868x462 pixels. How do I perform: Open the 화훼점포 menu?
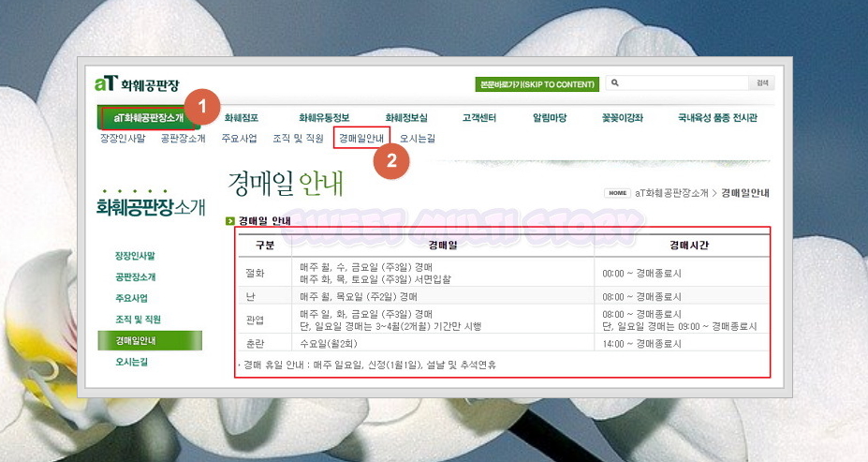click(x=242, y=118)
